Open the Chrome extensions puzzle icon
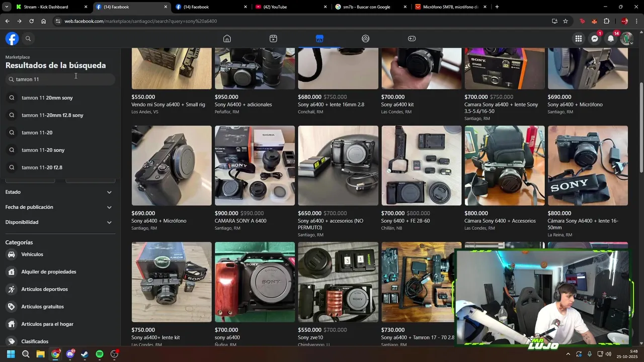644x362 pixels. click(x=606, y=21)
